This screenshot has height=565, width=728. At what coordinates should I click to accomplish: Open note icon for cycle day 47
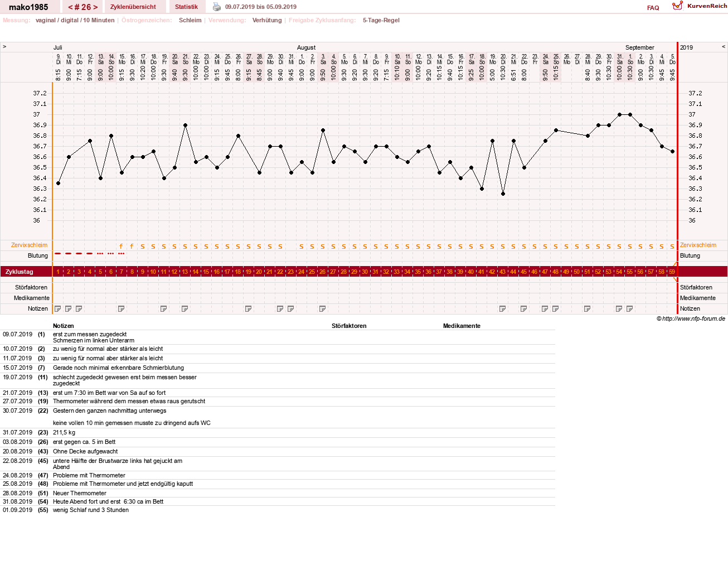tap(545, 308)
